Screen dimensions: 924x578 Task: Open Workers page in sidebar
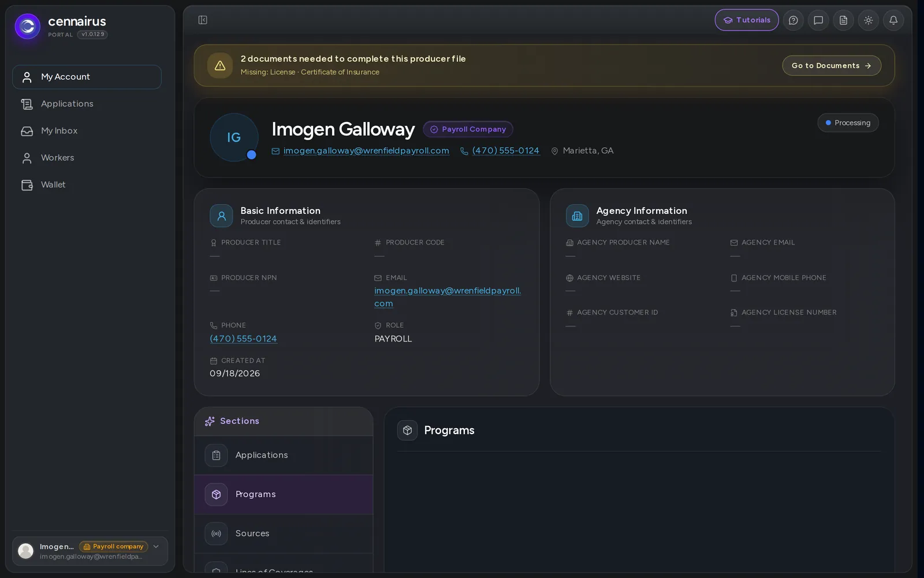click(87, 158)
